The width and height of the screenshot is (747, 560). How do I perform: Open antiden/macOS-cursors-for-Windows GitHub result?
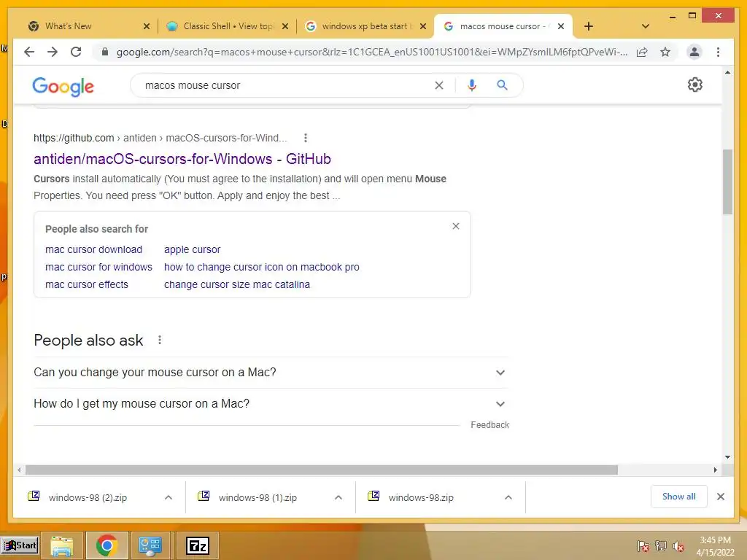pos(182,158)
